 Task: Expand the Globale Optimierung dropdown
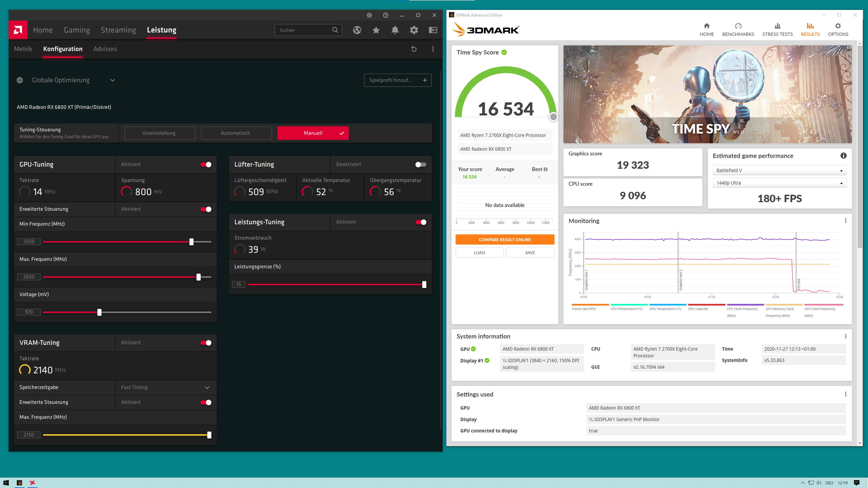click(113, 80)
